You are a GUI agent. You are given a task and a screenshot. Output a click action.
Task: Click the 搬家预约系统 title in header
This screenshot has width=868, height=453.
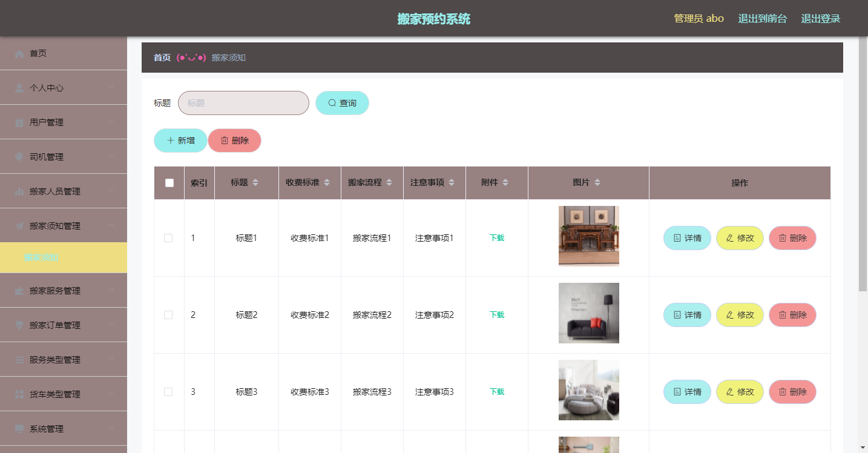coord(434,19)
